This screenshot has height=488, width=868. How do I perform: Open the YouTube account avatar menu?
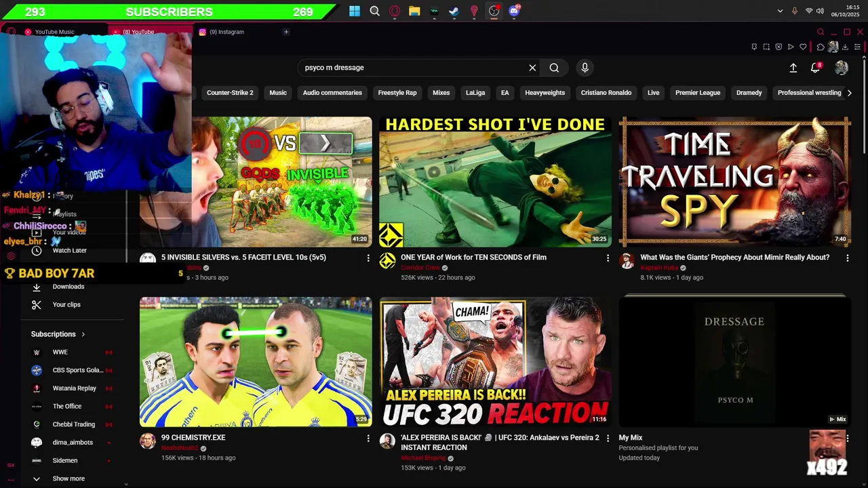coord(842,68)
